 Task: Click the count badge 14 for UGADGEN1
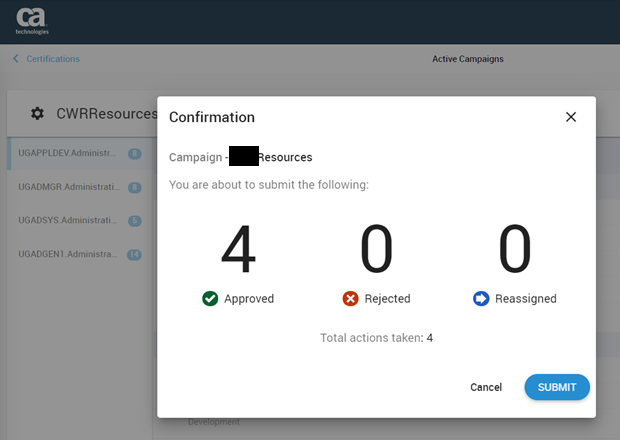click(134, 255)
